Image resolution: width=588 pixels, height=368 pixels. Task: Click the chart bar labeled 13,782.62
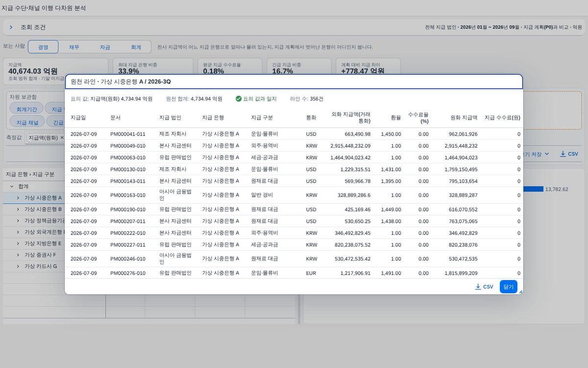click(533, 189)
